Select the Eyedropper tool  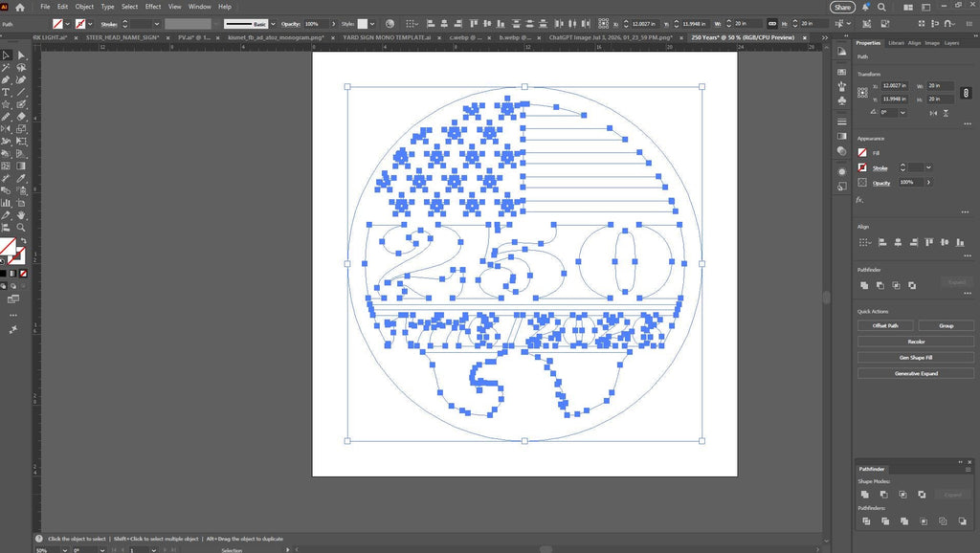pyautogui.click(x=21, y=178)
